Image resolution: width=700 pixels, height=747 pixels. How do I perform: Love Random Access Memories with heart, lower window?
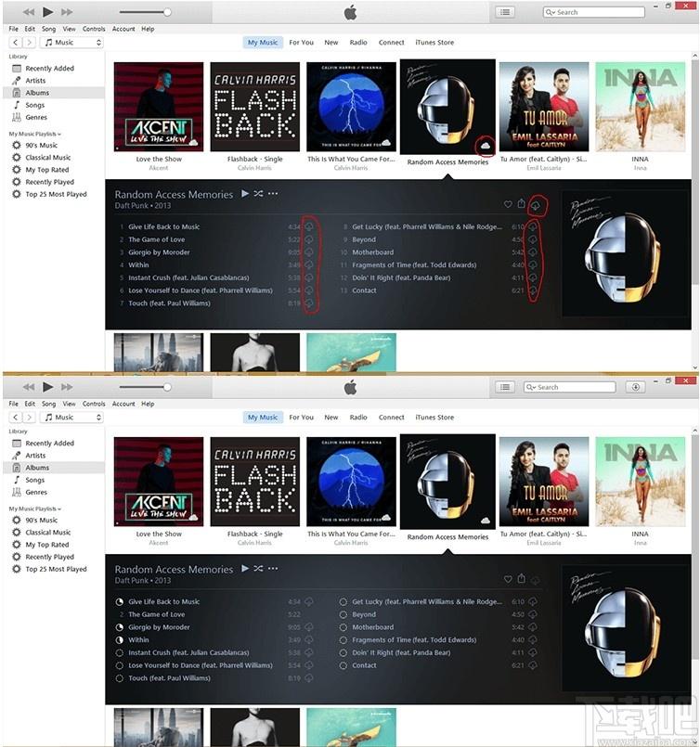(x=508, y=579)
